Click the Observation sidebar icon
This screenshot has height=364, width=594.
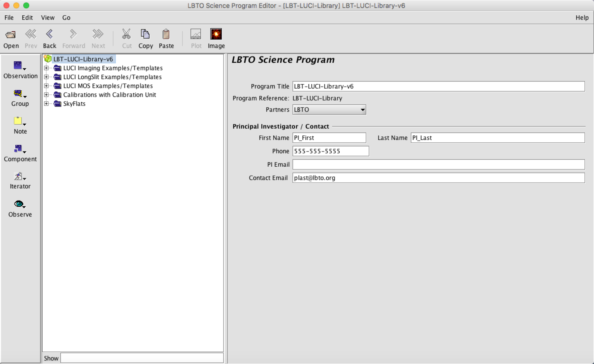(18, 65)
